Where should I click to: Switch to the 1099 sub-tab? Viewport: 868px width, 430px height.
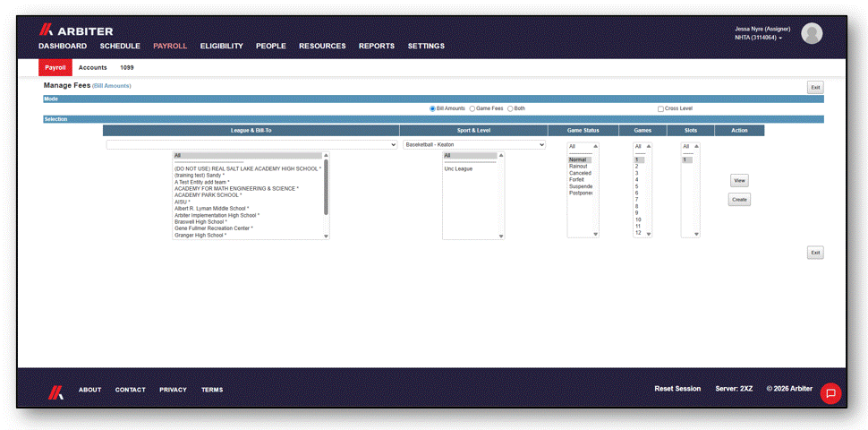[127, 67]
